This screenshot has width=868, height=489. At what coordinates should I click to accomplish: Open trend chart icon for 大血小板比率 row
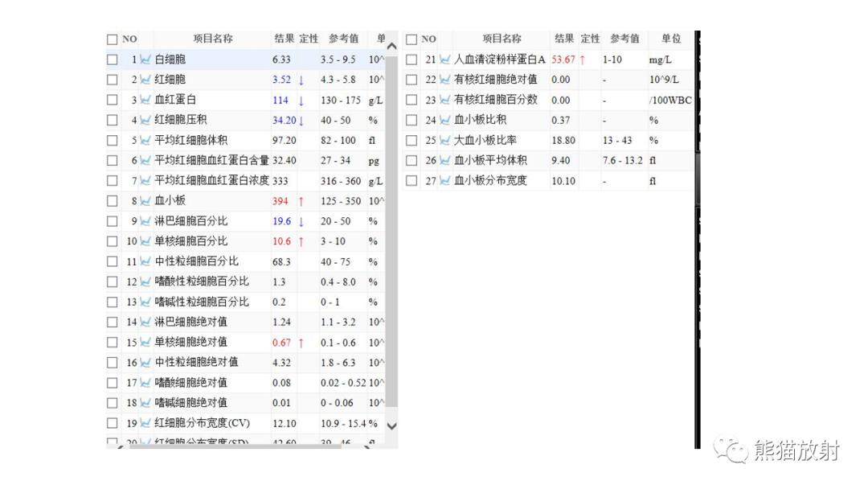coord(444,140)
